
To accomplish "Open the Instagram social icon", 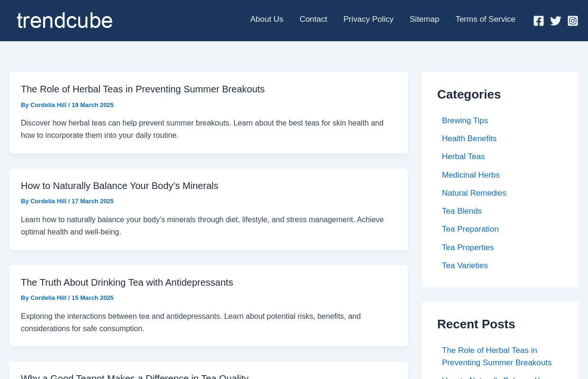I will (573, 21).
